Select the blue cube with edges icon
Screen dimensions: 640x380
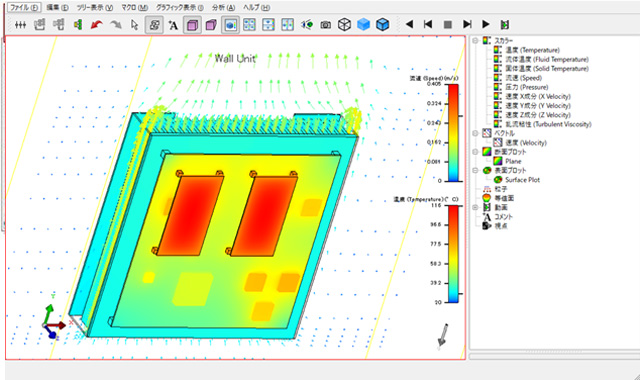coord(382,25)
